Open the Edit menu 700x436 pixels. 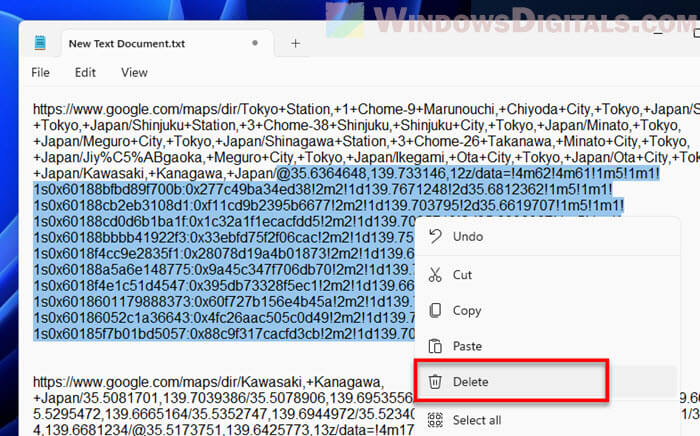point(85,72)
